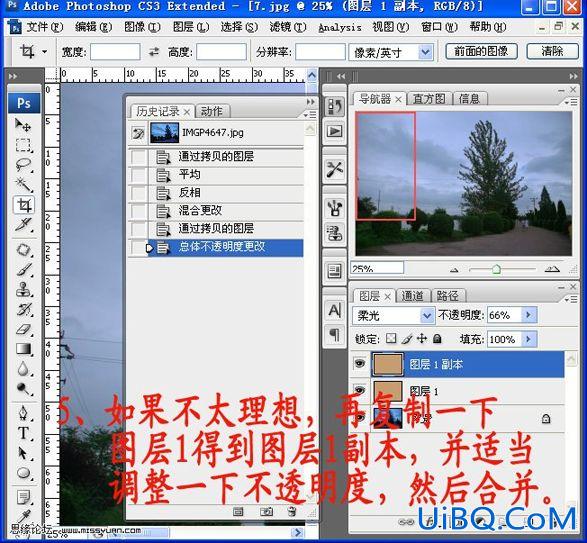Select the Path Selection tool

point(23,453)
